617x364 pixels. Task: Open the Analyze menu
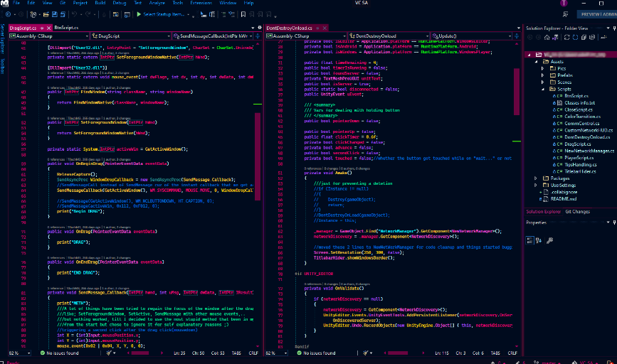pos(157,3)
